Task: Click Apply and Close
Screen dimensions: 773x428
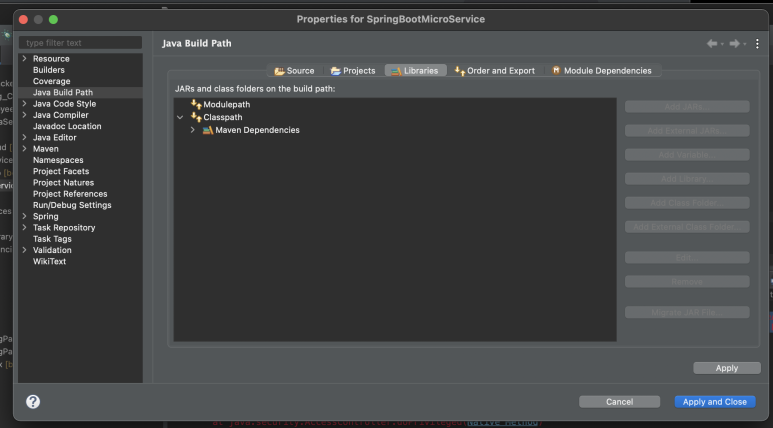Action: [715, 402]
